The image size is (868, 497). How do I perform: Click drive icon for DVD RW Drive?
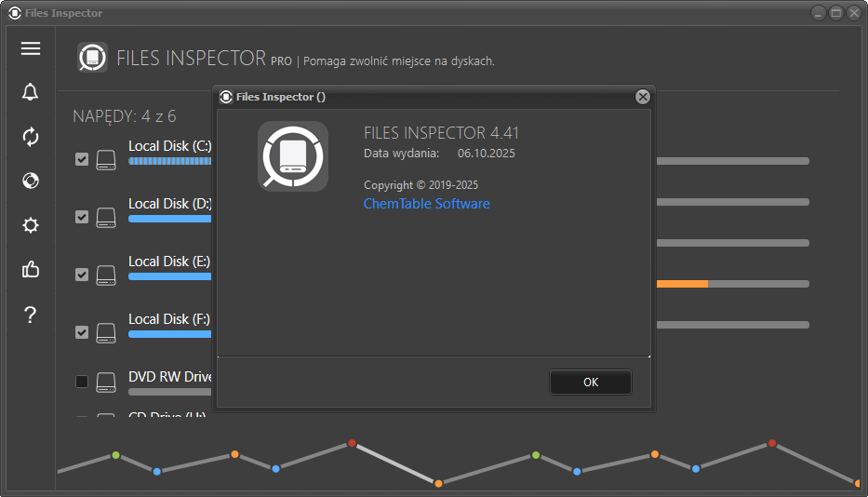106,382
